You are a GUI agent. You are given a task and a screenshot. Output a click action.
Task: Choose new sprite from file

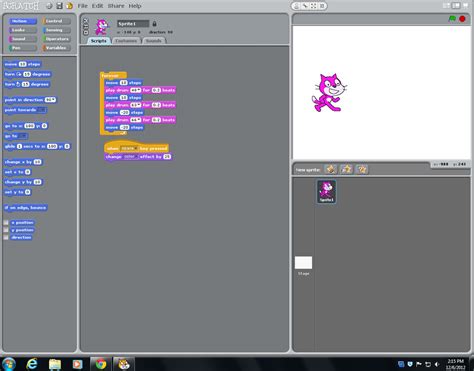[346, 169]
